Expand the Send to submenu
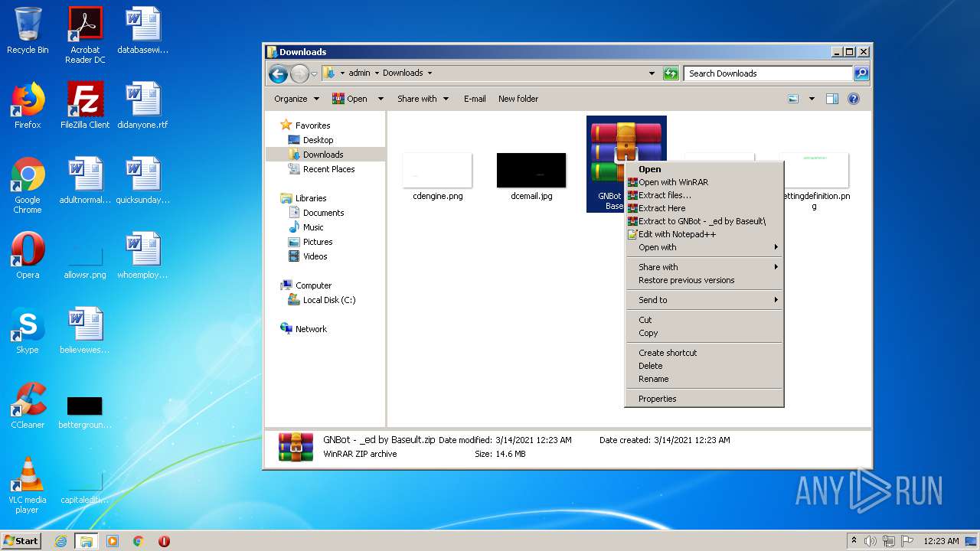The height and width of the screenshot is (551, 980). coord(704,300)
